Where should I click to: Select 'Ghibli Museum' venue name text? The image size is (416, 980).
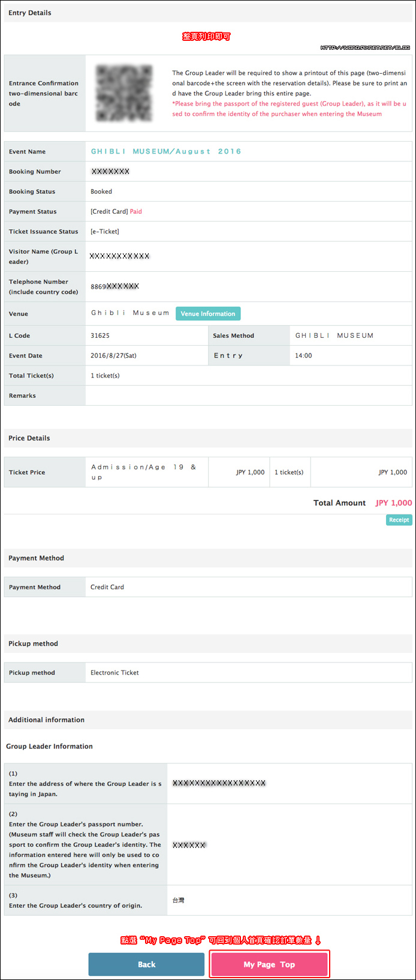(130, 313)
